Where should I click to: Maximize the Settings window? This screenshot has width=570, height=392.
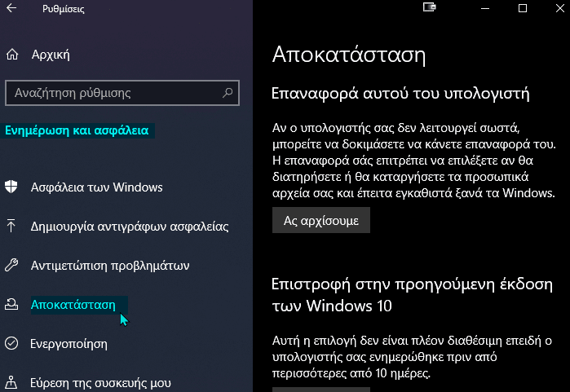click(523, 8)
